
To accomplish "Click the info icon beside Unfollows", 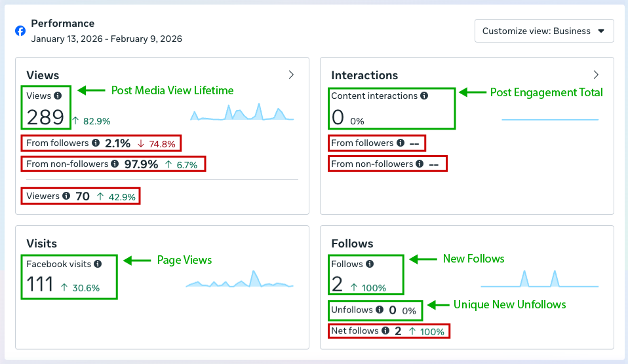I will [x=380, y=310].
